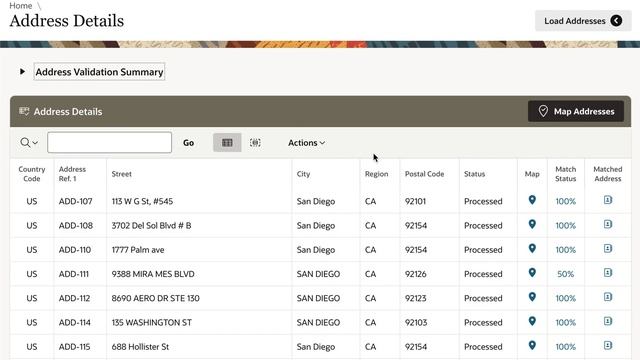
Task: Click the Matched Address column header
Action: [x=608, y=174]
